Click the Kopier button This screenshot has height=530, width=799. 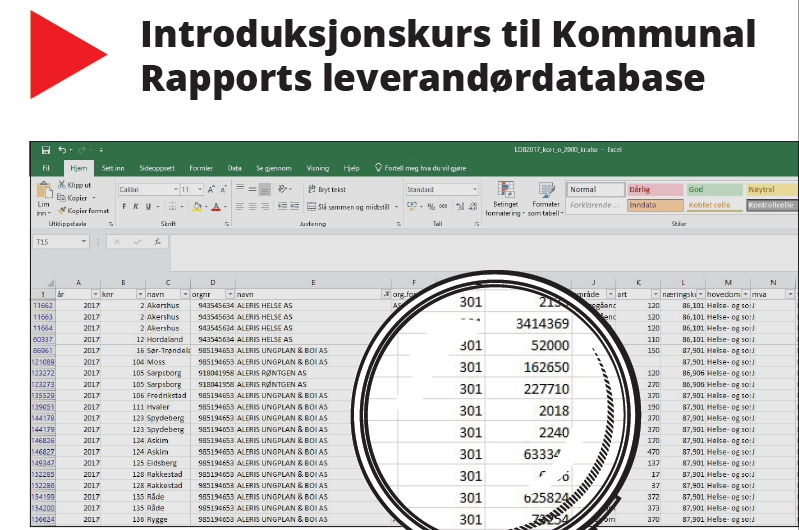[x=72, y=198]
